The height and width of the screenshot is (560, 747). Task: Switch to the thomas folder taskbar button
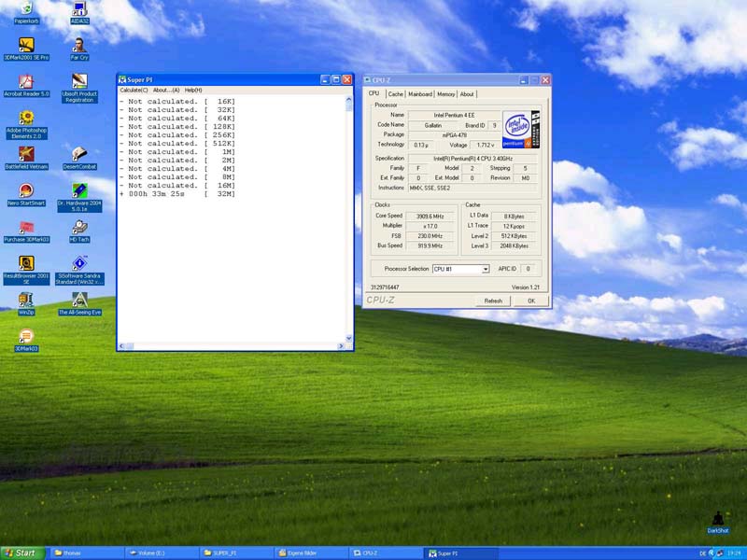pos(86,553)
